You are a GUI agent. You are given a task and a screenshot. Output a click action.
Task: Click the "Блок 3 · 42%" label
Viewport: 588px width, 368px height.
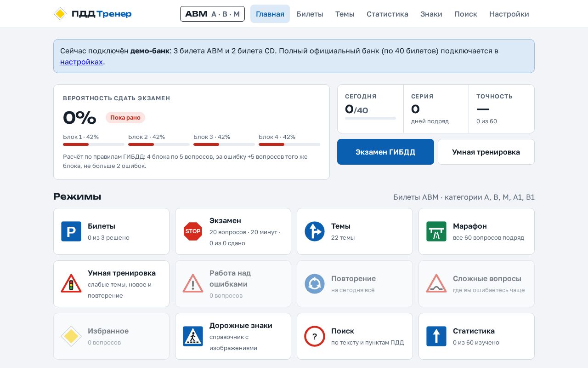212,137
